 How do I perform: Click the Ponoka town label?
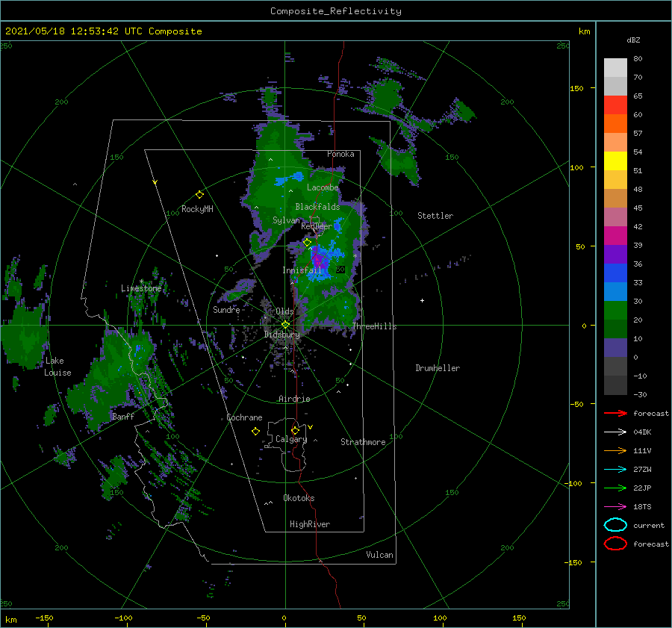(340, 154)
